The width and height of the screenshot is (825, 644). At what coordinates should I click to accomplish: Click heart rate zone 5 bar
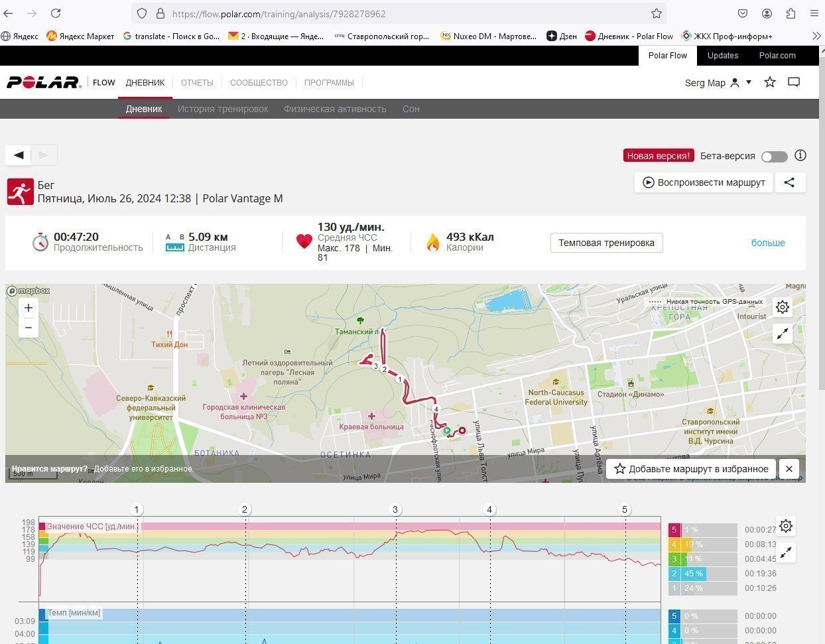703,530
